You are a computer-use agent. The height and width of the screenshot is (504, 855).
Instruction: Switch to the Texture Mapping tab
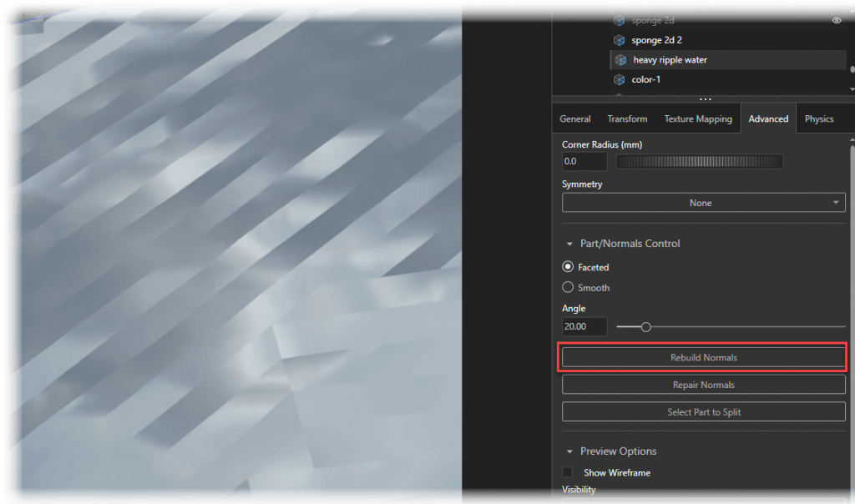pyautogui.click(x=698, y=118)
